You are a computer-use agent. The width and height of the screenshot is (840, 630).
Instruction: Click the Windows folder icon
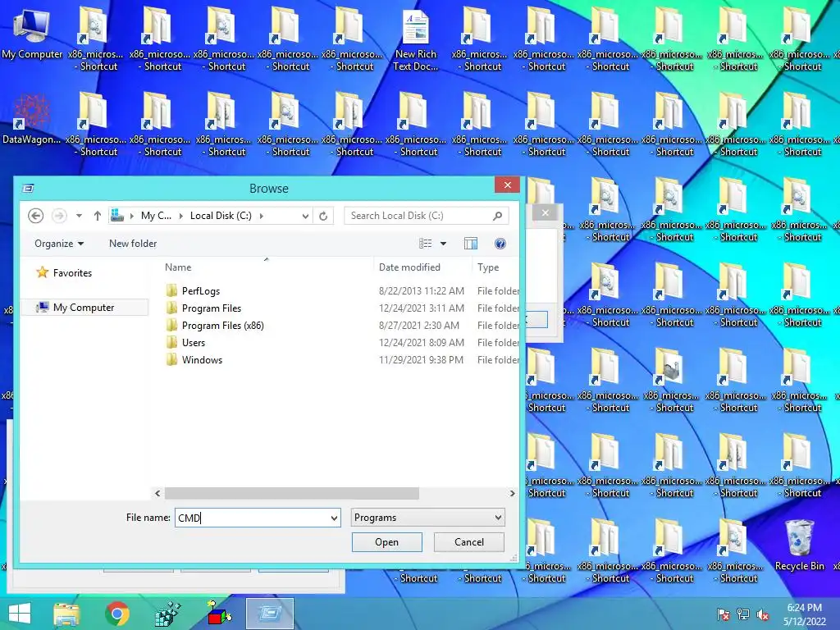pos(171,359)
